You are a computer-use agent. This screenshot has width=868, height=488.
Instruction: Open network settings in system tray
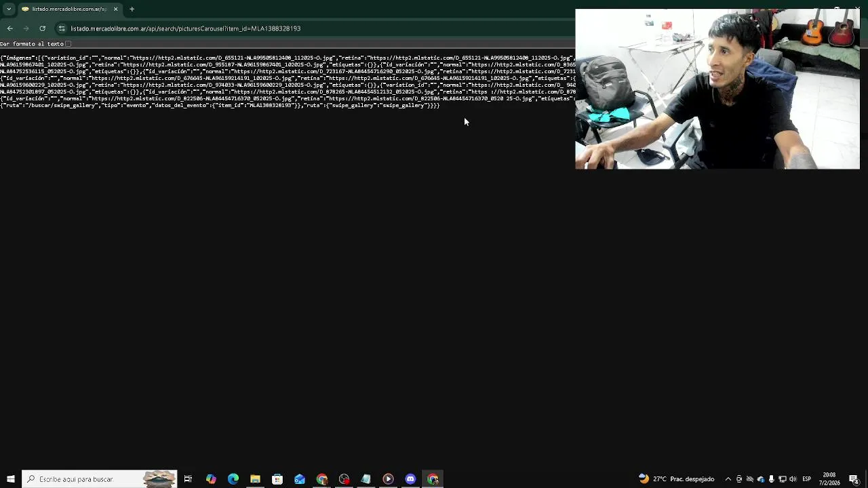tap(782, 479)
